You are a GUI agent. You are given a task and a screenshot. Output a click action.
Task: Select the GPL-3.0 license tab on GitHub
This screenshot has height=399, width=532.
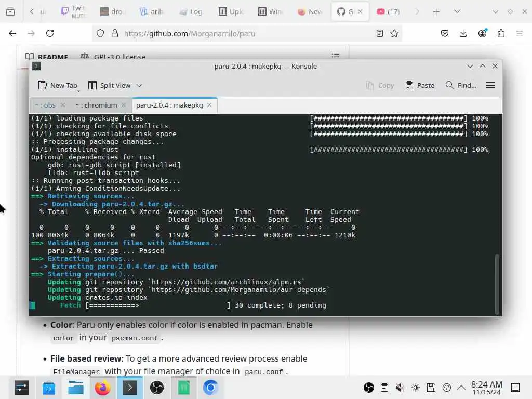[113, 56]
